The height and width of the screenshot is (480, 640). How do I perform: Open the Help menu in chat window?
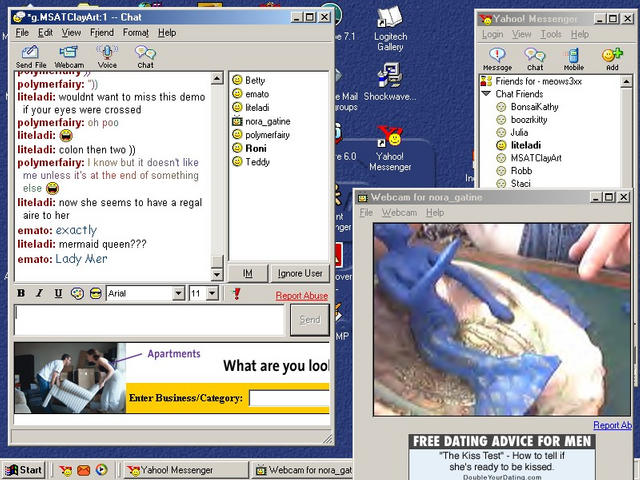pyautogui.click(x=167, y=33)
